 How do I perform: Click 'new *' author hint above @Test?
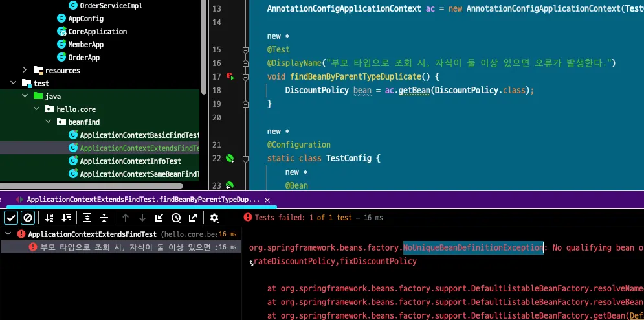tap(278, 36)
